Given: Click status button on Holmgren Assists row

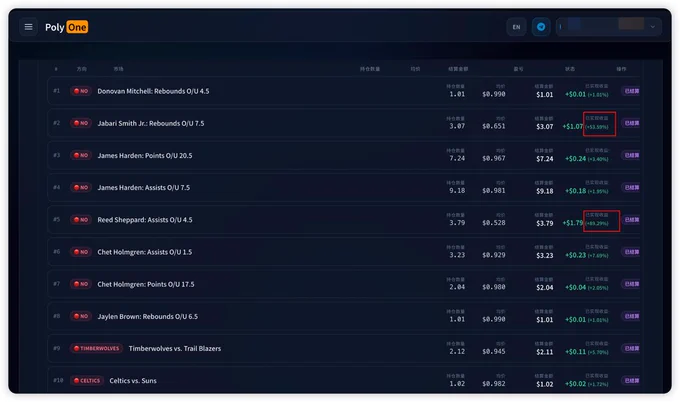Looking at the screenshot, I should 631,252.
